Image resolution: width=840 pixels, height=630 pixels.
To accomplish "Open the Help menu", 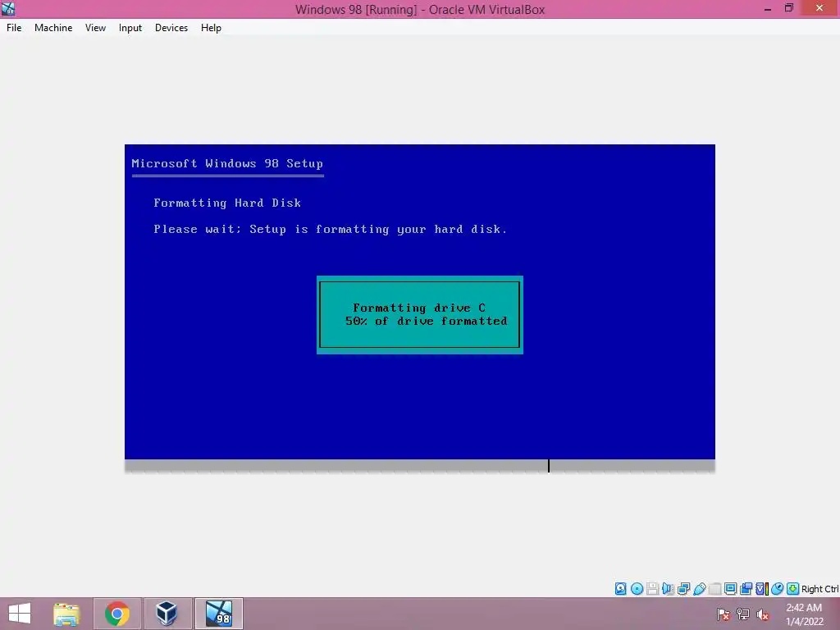I will coord(211,28).
